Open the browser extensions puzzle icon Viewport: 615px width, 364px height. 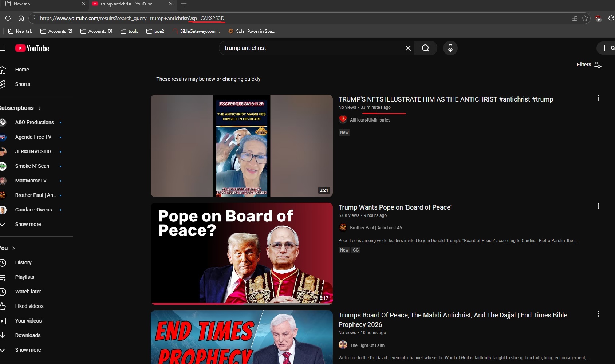(611, 18)
